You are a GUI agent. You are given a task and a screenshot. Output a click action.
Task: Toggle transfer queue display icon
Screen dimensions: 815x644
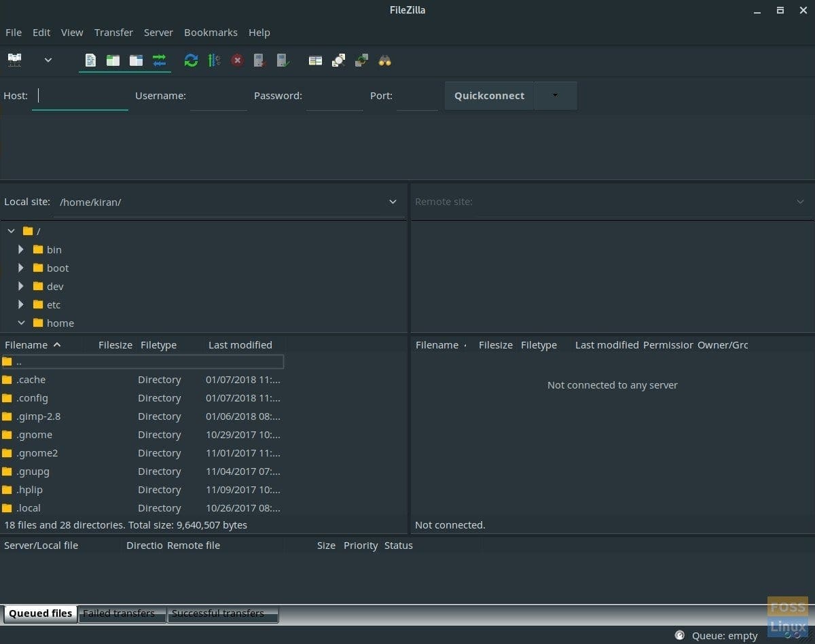pyautogui.click(x=160, y=60)
